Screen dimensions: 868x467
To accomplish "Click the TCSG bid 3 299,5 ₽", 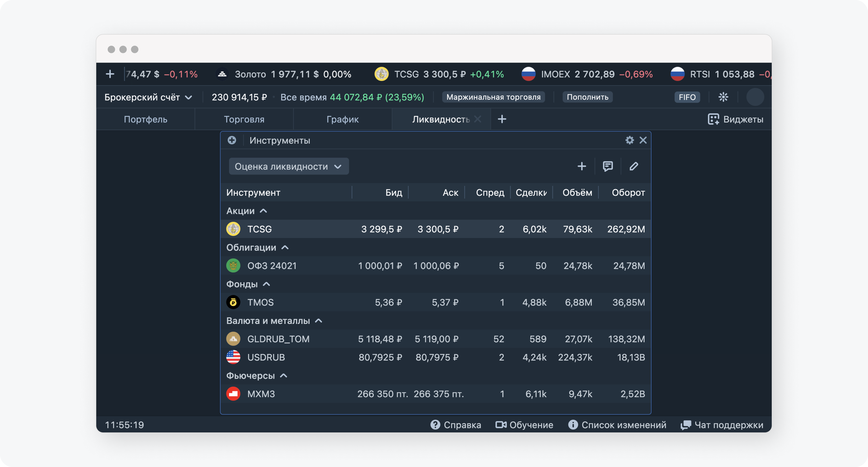I will point(381,229).
